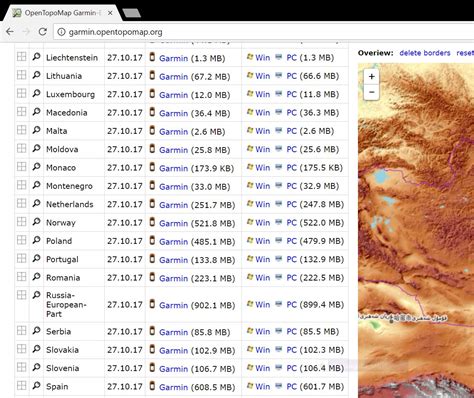Click the grid icon for Liechtenstein

click(22, 57)
